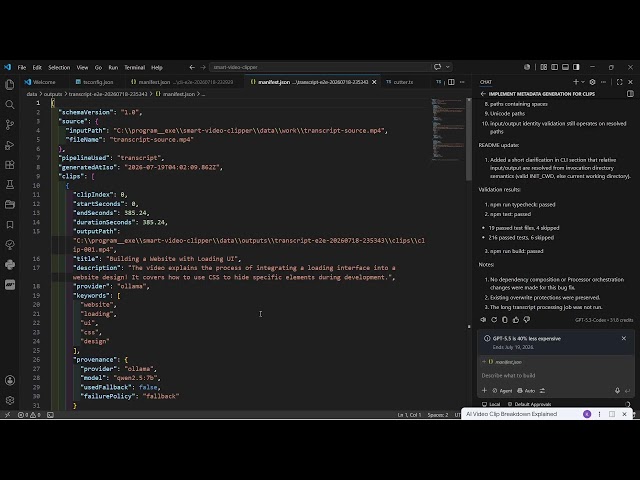
Task: Switch to the tsconfig.json tab
Action: pos(95,82)
